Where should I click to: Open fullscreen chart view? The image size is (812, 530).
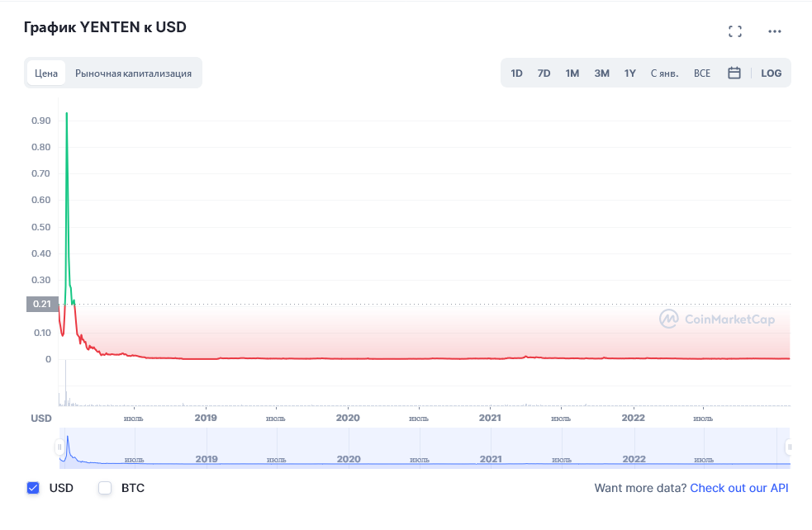tap(735, 31)
